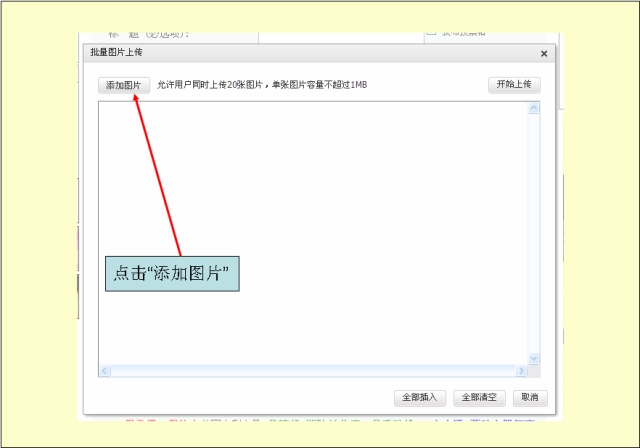Close the 批量图片上传 dialog with X
The width and height of the screenshot is (640, 448).
coord(544,54)
